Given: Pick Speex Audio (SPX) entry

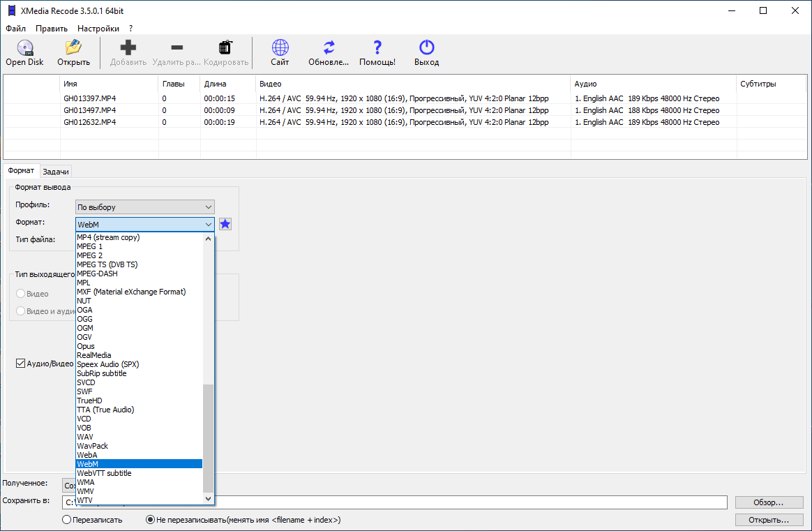Looking at the screenshot, I should tap(139, 364).
